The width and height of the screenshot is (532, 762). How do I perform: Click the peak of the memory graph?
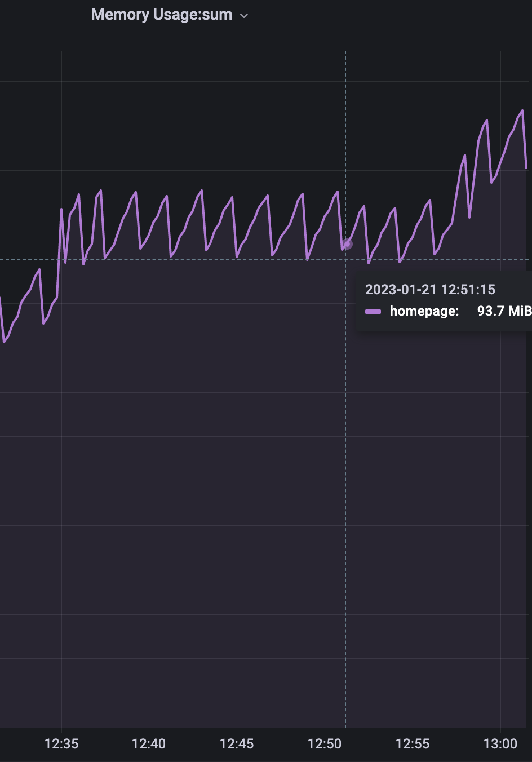point(521,112)
